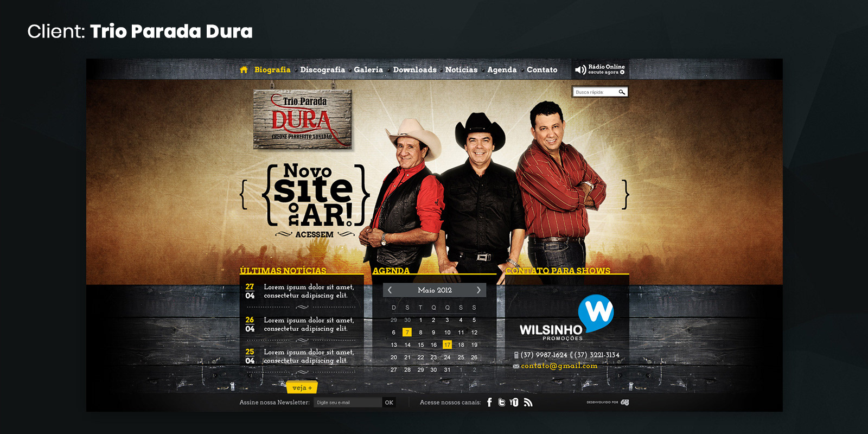This screenshot has height=434, width=868.
Task: Select highlighted day 17 in calendar
Action: [447, 344]
